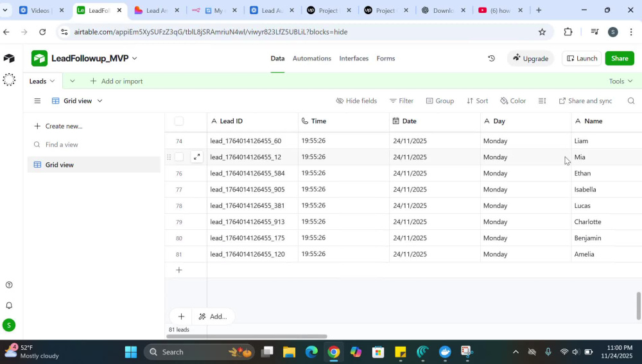Viewport: 642px width, 364px height.
Task: Switch to the Automations tab
Action: click(x=311, y=58)
